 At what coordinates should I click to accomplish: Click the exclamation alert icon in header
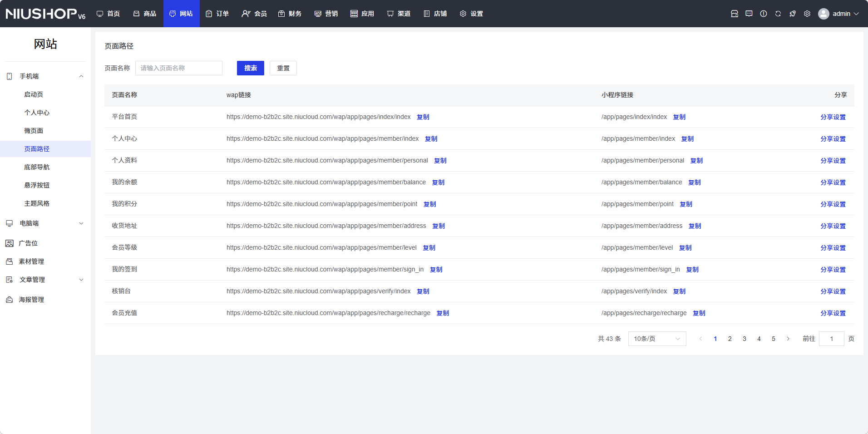pyautogui.click(x=763, y=14)
